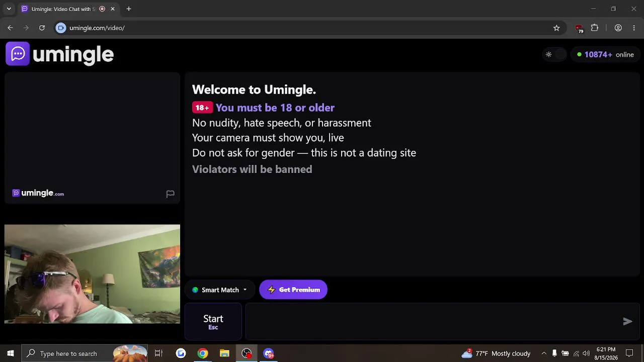Viewport: 644px width, 362px height.
Task: Open the Chrome three-dot menu
Action: tap(634, 28)
